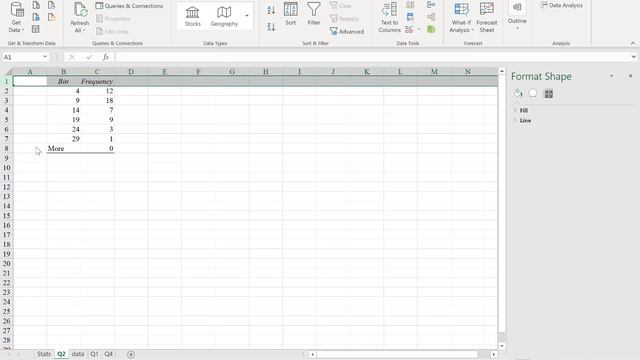This screenshot has width=640, height=360.
Task: Open Queries & Connections pane
Action: coord(129,6)
